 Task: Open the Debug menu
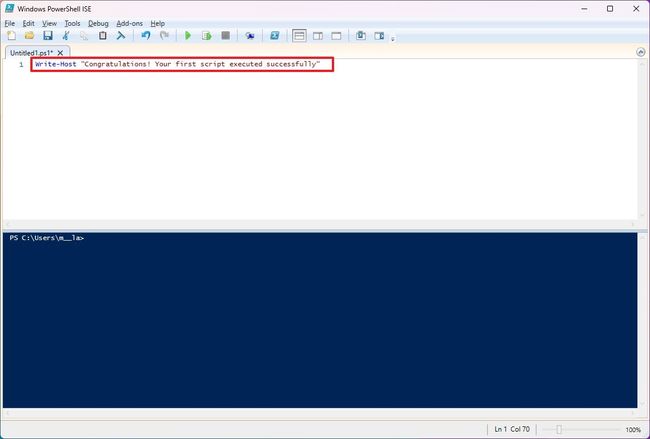98,24
